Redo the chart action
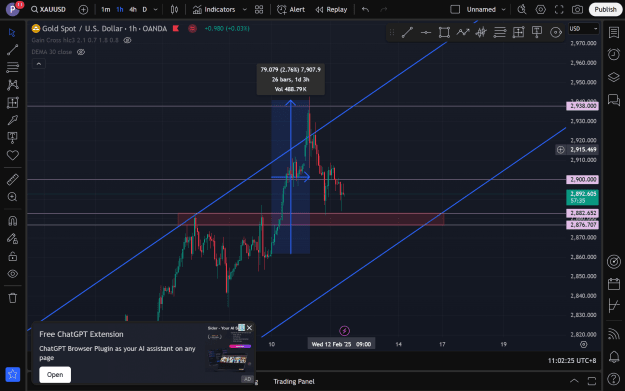The height and width of the screenshot is (391, 625). (383, 10)
